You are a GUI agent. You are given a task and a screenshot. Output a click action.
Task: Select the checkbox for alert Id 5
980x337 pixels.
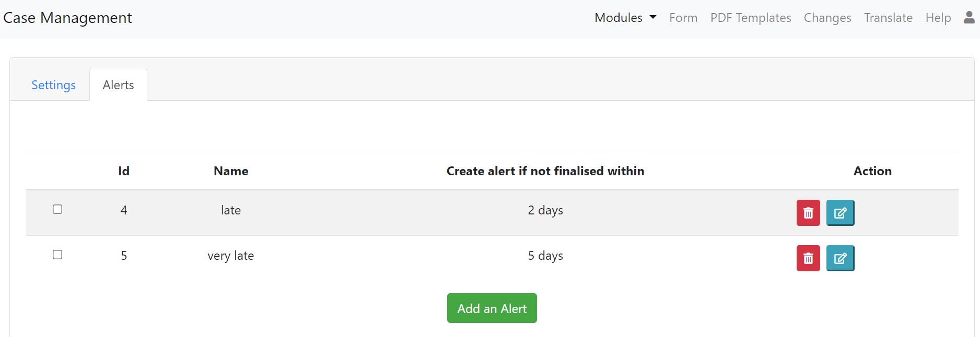coord(57,255)
